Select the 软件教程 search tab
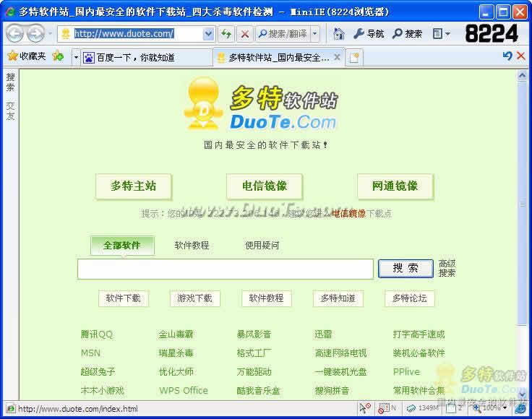Screen dimensions: 532x419 [x=192, y=246]
